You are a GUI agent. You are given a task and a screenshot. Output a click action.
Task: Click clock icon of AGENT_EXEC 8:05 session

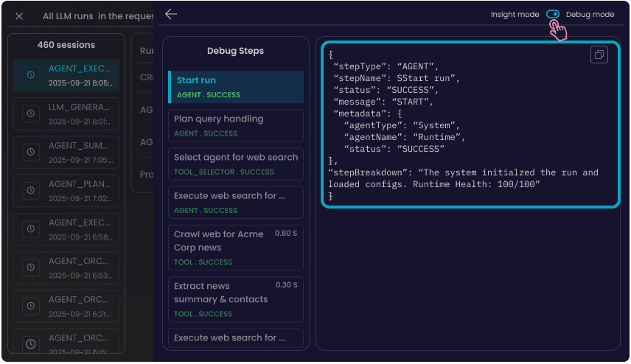tap(30, 75)
